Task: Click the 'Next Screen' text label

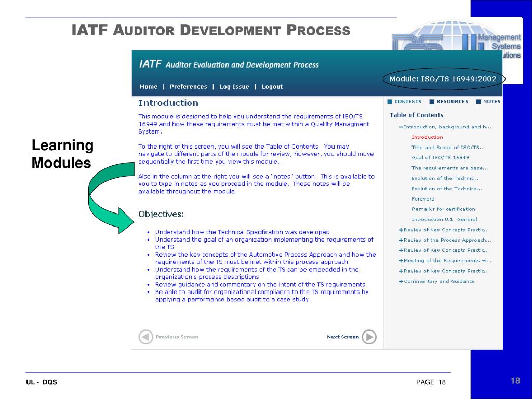Action: coord(343,337)
